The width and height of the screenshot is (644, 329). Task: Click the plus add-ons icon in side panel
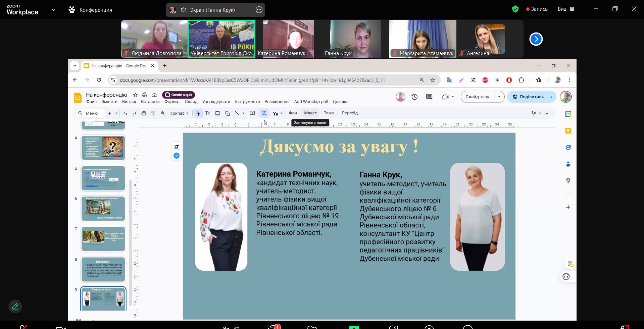[568, 207]
